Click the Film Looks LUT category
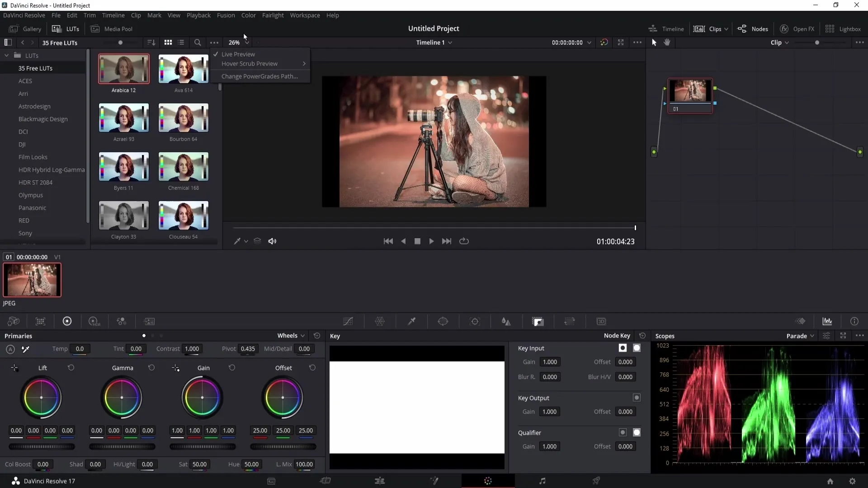Screen dimensions: 868x488 click(33, 157)
